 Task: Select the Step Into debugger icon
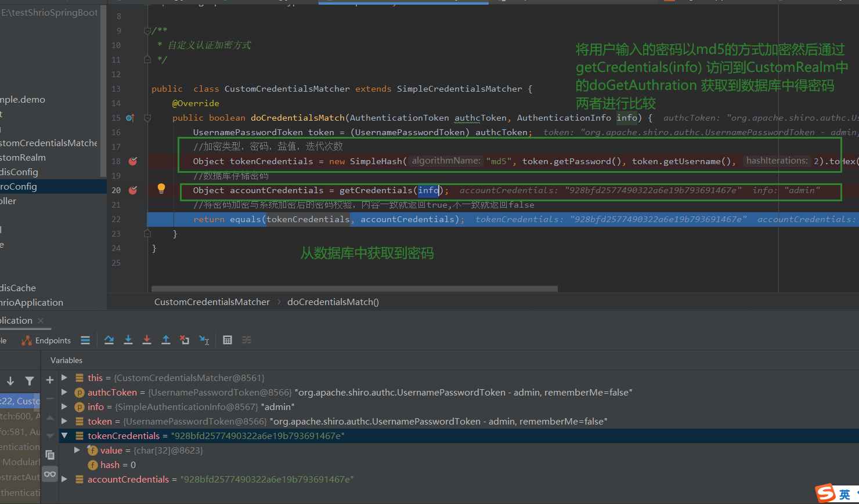(x=128, y=340)
